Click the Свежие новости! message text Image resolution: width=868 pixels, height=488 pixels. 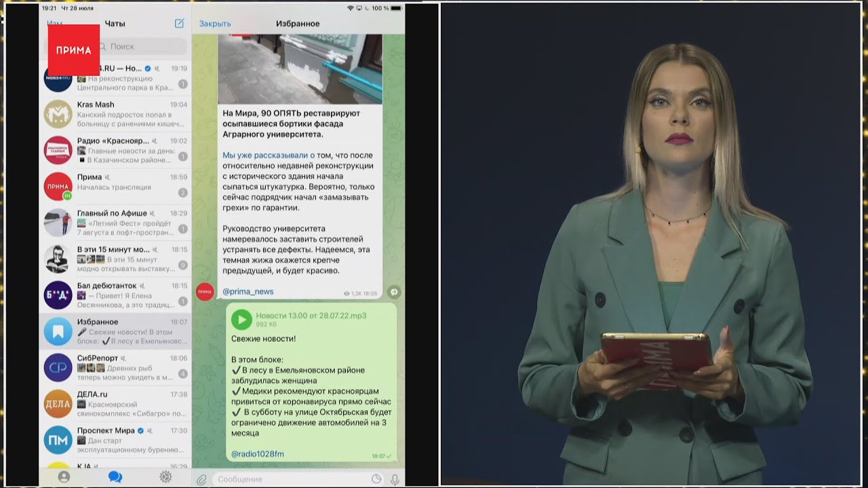(x=263, y=338)
